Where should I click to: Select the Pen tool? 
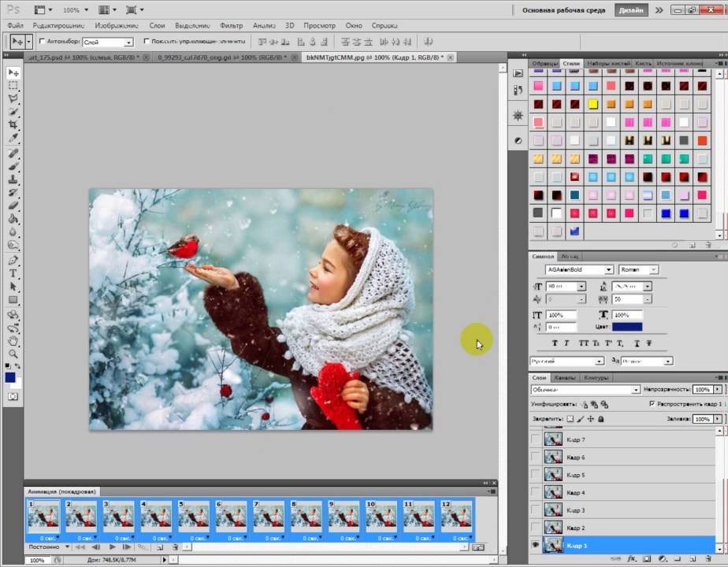click(x=13, y=261)
